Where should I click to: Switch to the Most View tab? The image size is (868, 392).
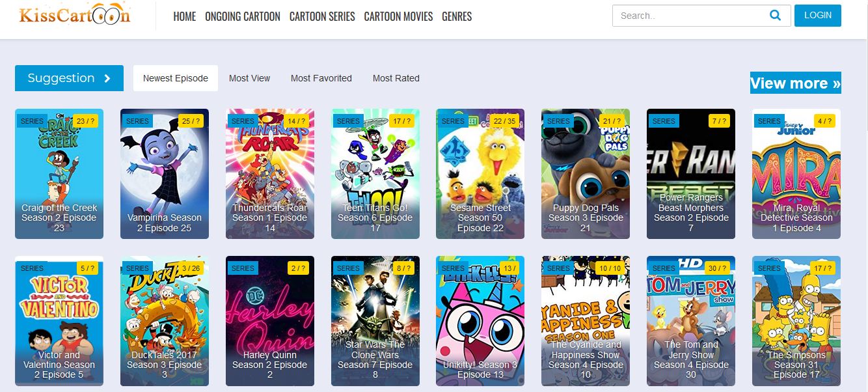click(249, 78)
